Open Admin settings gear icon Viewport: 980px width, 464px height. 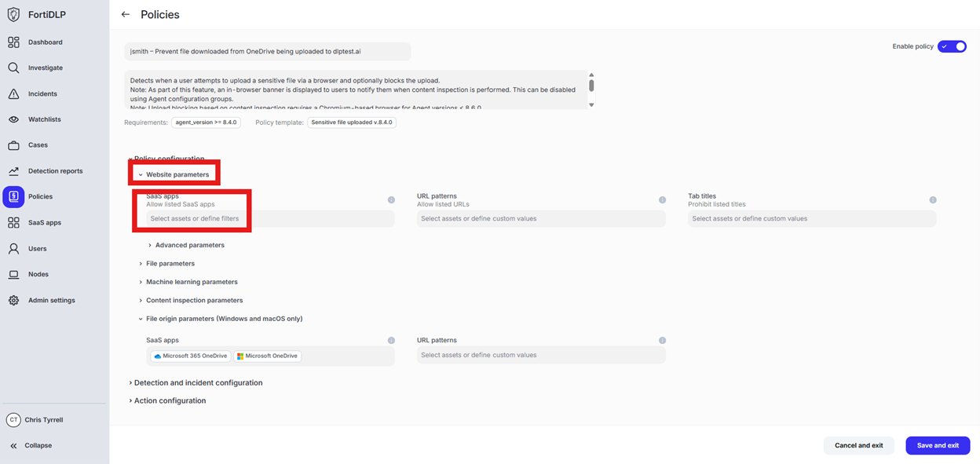point(13,301)
